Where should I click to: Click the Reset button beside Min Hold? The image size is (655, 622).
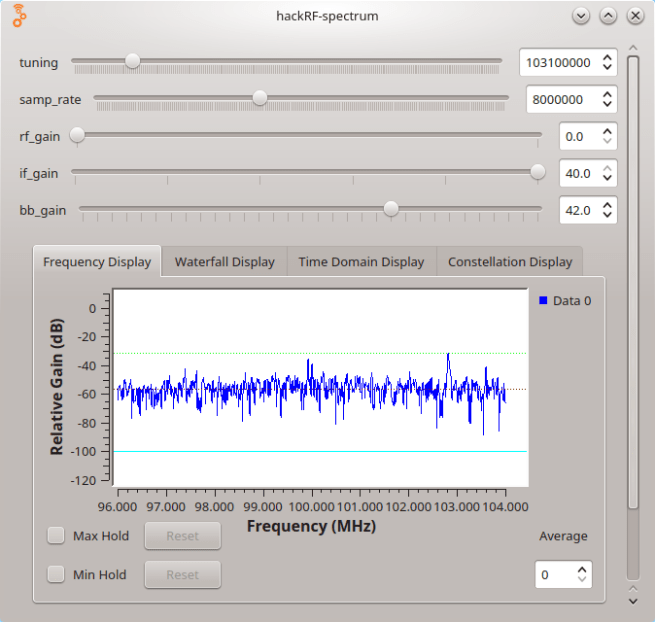(x=182, y=575)
